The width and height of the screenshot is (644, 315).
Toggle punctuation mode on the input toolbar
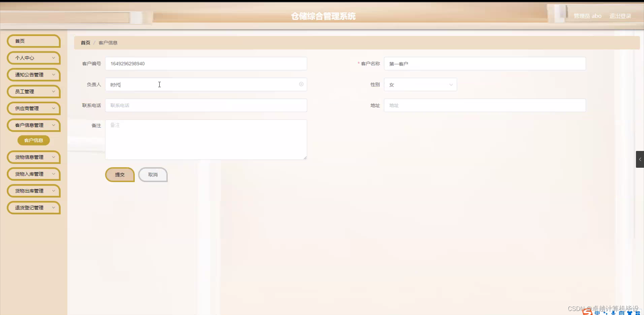click(606, 313)
